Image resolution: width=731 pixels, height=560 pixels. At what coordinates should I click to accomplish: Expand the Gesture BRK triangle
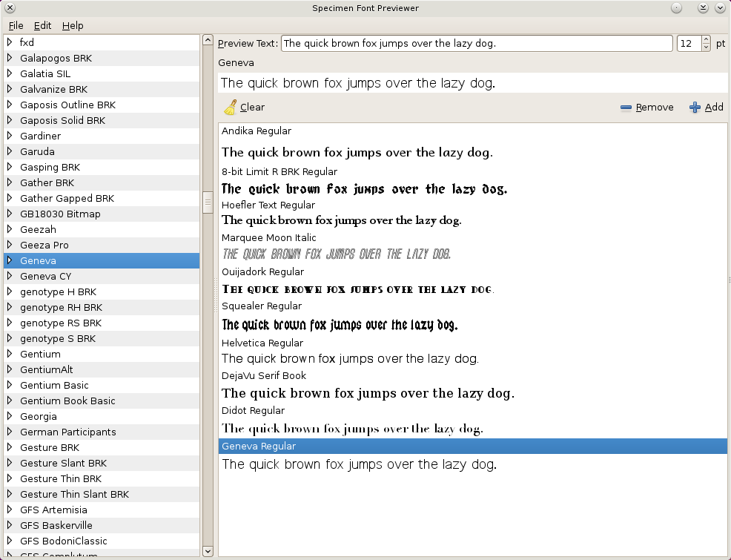pos(10,447)
